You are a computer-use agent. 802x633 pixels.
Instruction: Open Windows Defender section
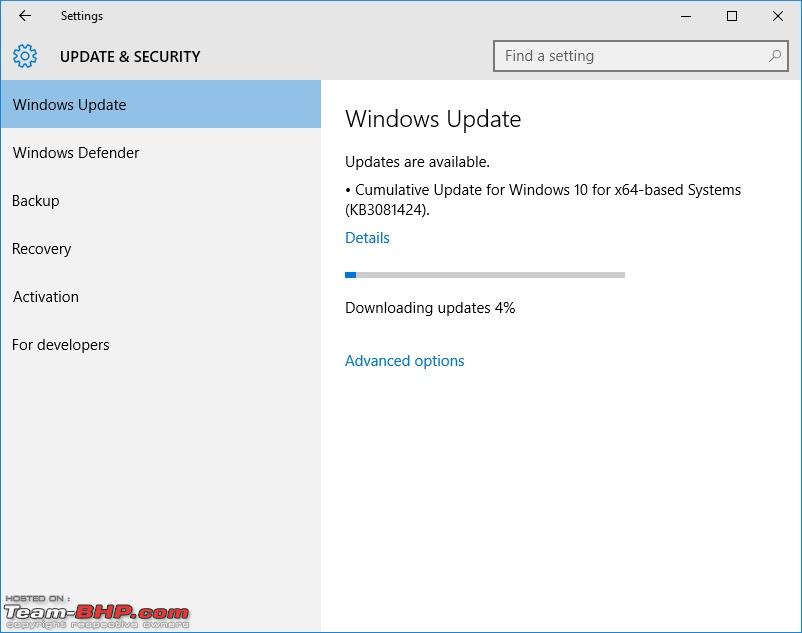click(x=161, y=152)
